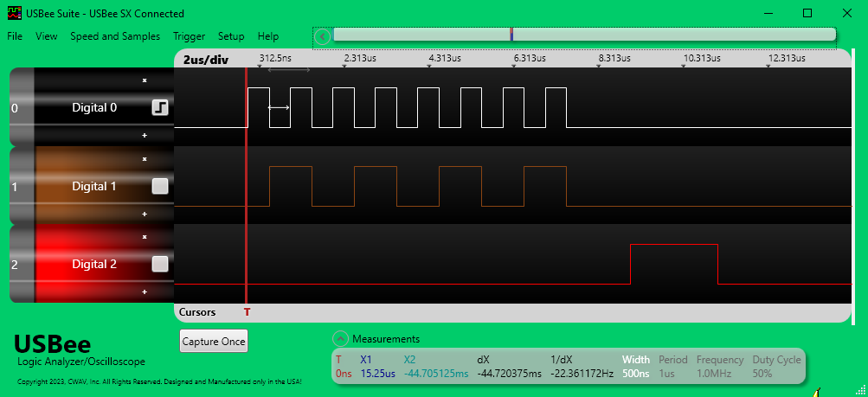868x397 pixels.
Task: Click the 2.313us time ruler label
Action: [x=360, y=58]
